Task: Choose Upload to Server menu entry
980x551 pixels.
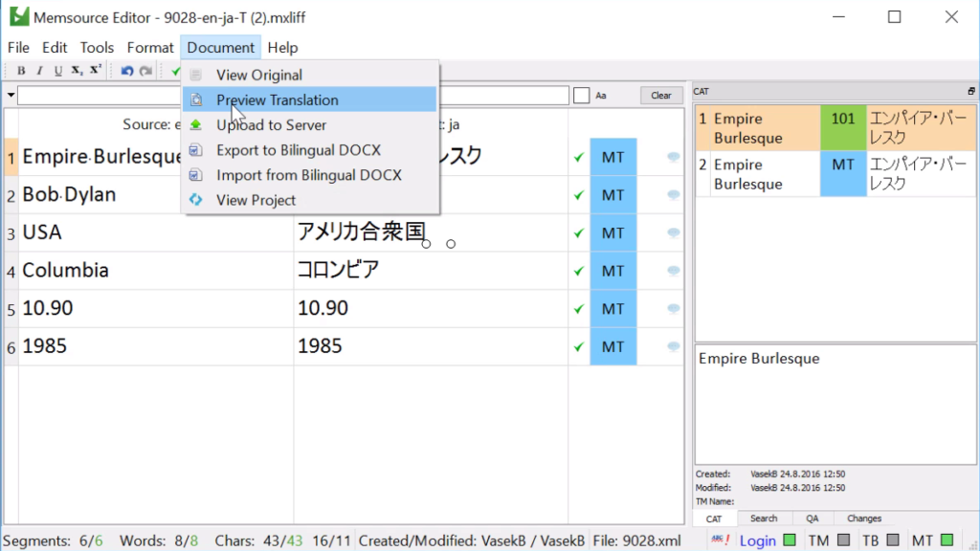Action: pos(310,125)
